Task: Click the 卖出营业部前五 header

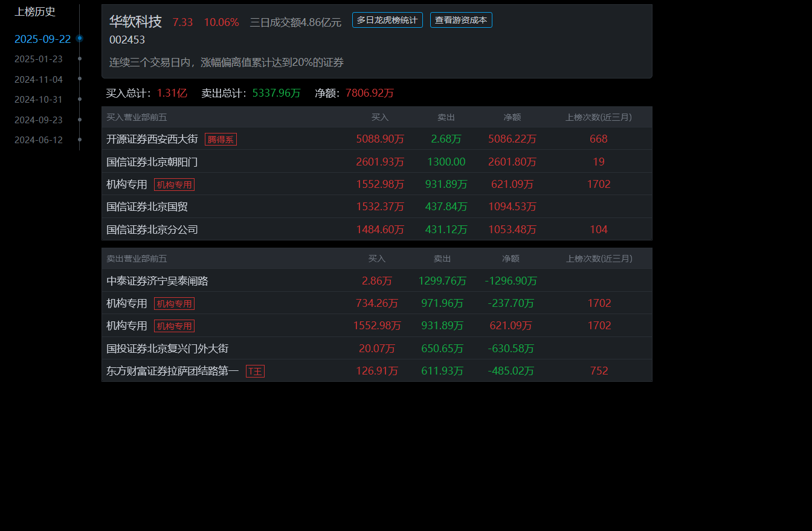Action: point(137,259)
